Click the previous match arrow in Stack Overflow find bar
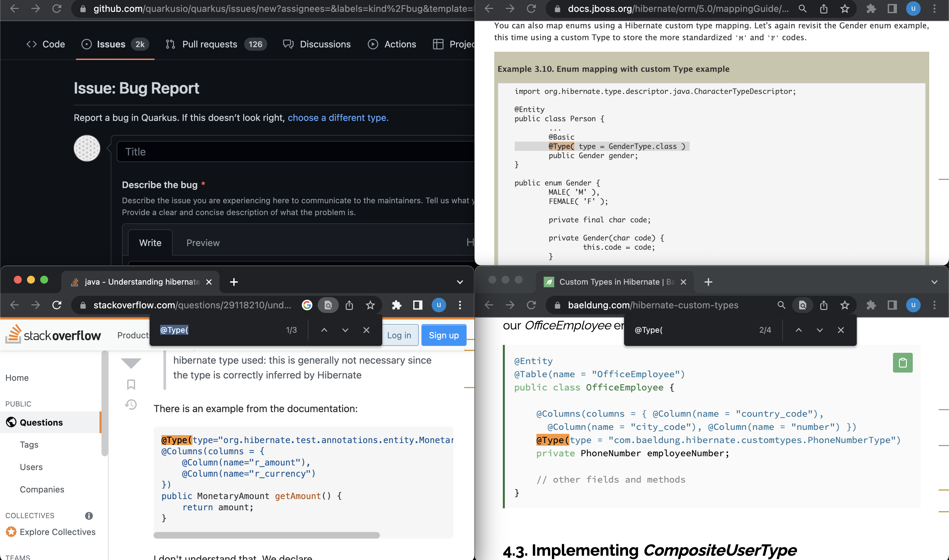This screenshot has height=560, width=949. (x=324, y=330)
